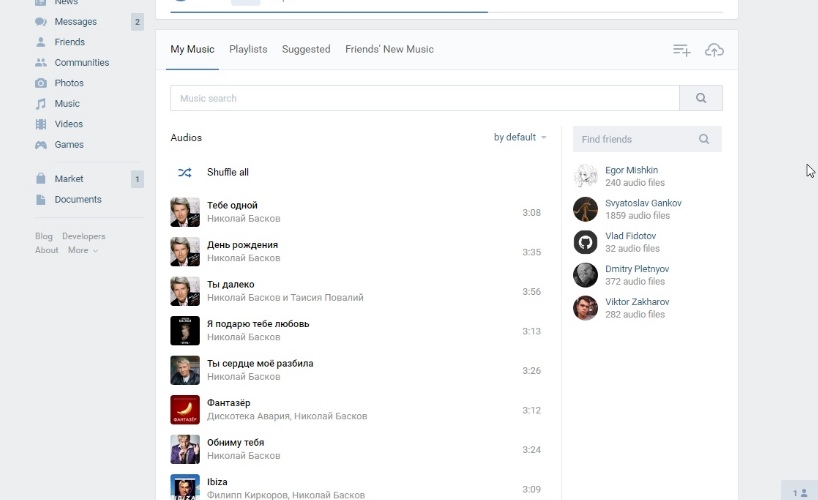Viewport: 818px width, 500px height.
Task: Go to Videos in the sidebar
Action: click(x=69, y=124)
